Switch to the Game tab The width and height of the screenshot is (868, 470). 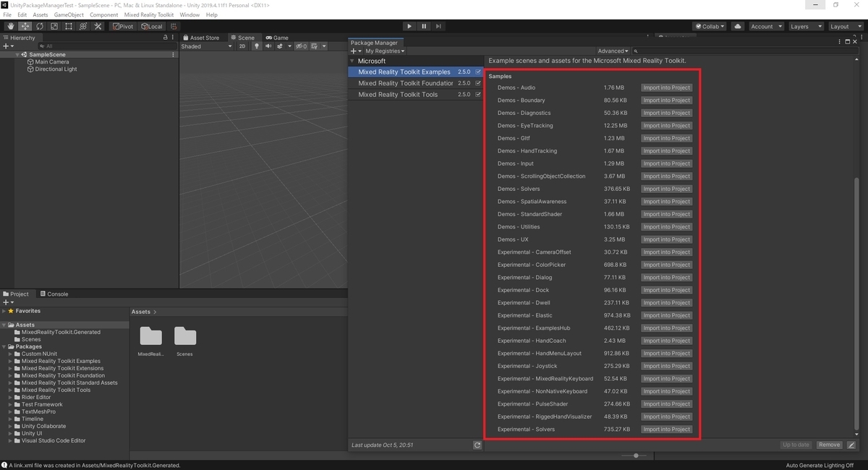(277, 38)
